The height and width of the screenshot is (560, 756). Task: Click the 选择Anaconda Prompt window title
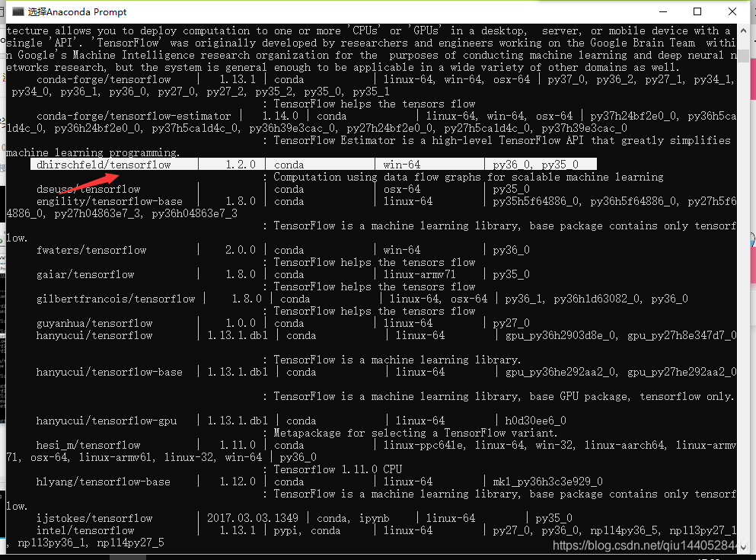[77, 11]
